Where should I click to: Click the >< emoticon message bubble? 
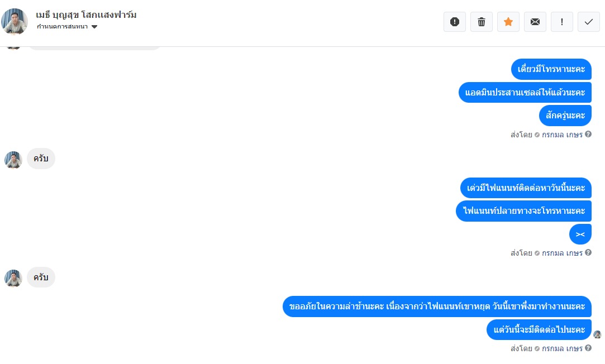pyautogui.click(x=580, y=234)
